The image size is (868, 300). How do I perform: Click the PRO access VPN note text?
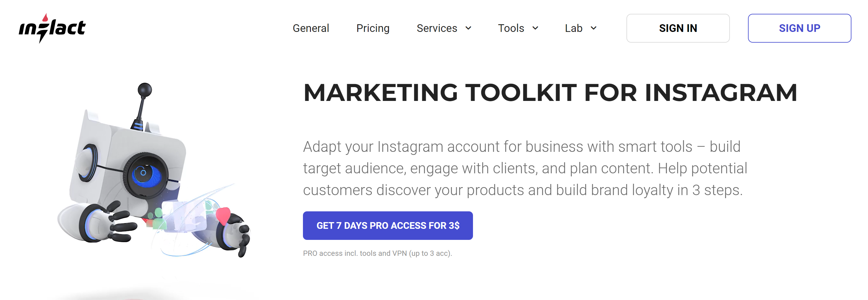click(378, 253)
